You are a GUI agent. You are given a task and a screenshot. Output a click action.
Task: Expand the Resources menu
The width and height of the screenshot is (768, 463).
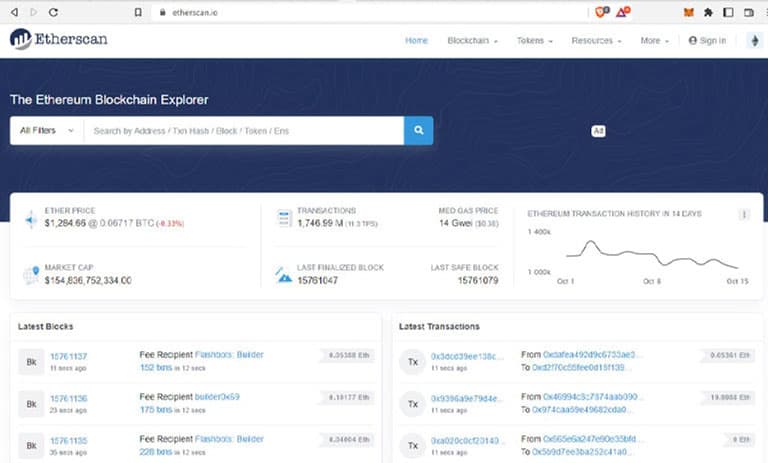click(596, 41)
